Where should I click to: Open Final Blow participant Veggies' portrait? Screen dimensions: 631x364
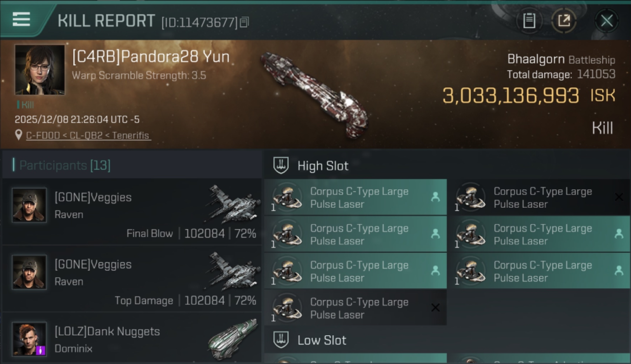click(29, 205)
